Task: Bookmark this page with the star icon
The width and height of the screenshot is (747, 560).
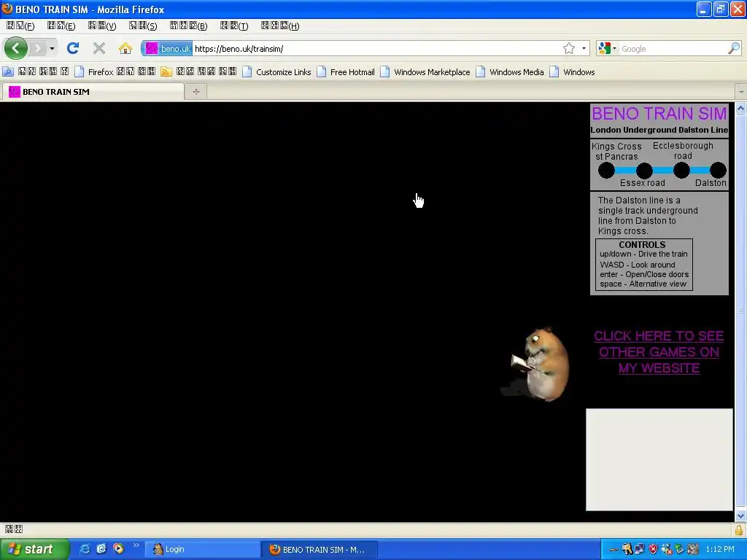Action: 569,49
